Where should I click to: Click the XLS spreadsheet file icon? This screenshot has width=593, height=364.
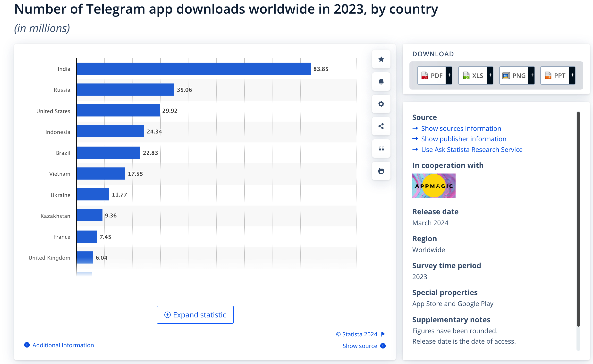click(x=466, y=76)
